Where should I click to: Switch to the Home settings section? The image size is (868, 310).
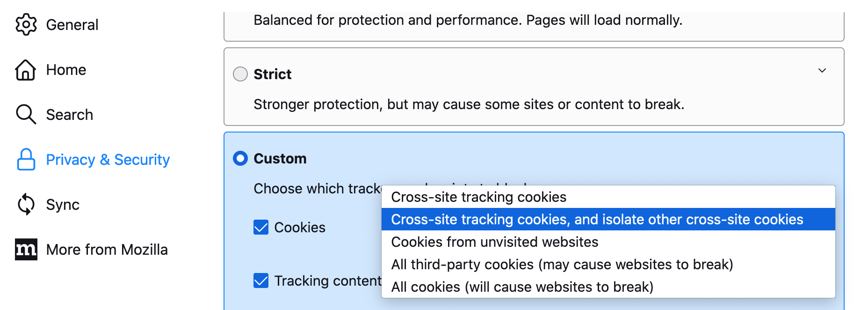(66, 69)
